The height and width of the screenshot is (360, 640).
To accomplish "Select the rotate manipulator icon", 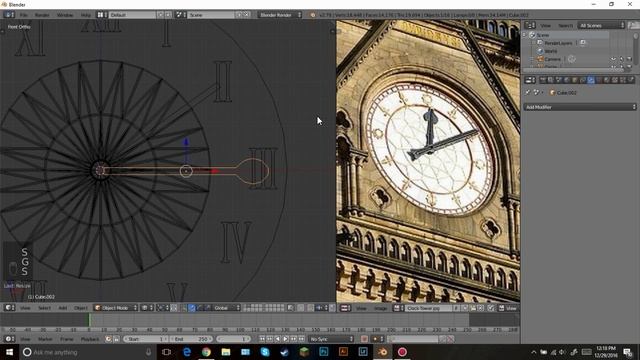I will click(200, 308).
